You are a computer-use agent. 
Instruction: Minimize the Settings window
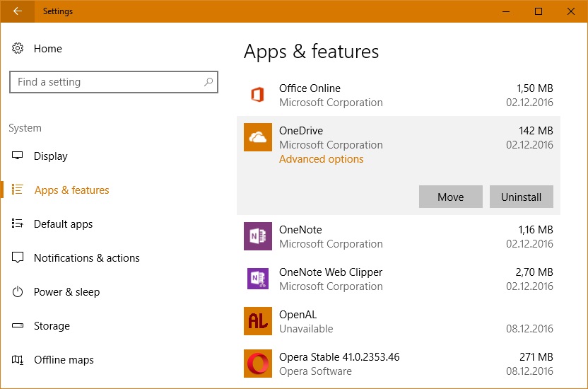point(506,11)
